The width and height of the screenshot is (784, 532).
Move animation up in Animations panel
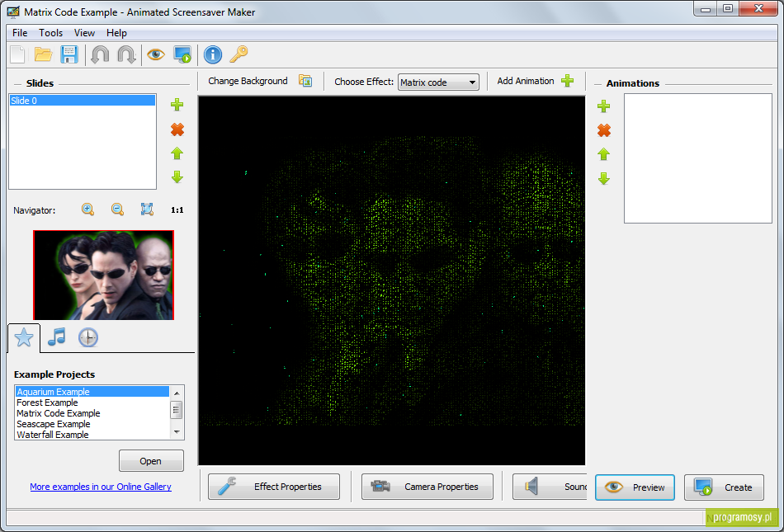[604, 154]
